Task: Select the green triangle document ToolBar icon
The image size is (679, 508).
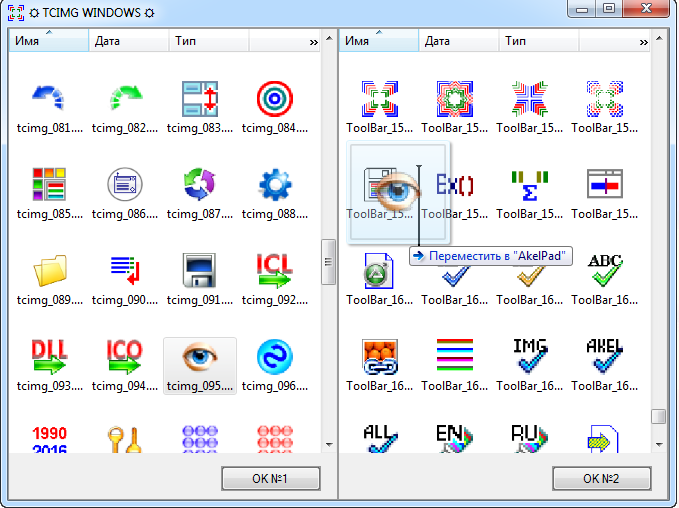Action: 379,270
